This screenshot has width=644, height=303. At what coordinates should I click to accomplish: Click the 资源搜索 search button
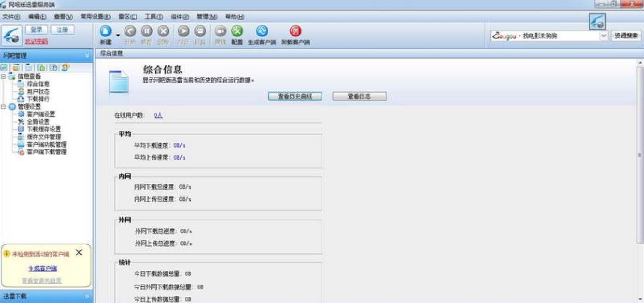pyautogui.click(x=626, y=36)
